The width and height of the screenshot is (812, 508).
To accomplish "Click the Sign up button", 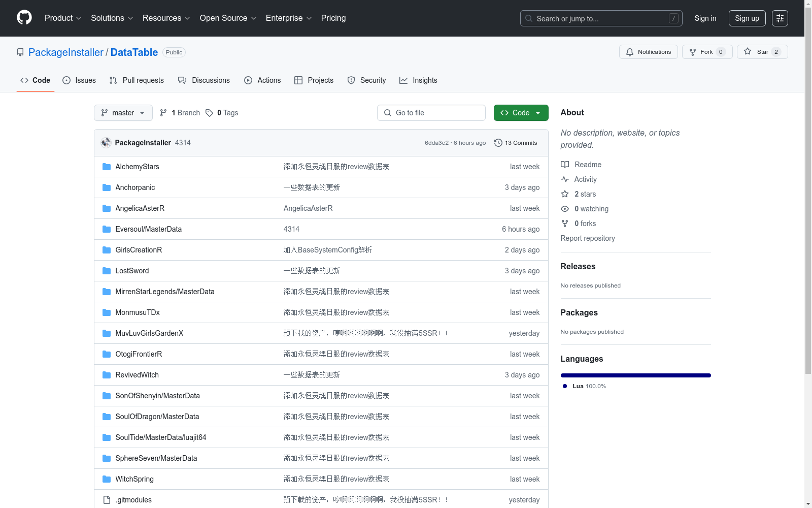I will pos(747,18).
